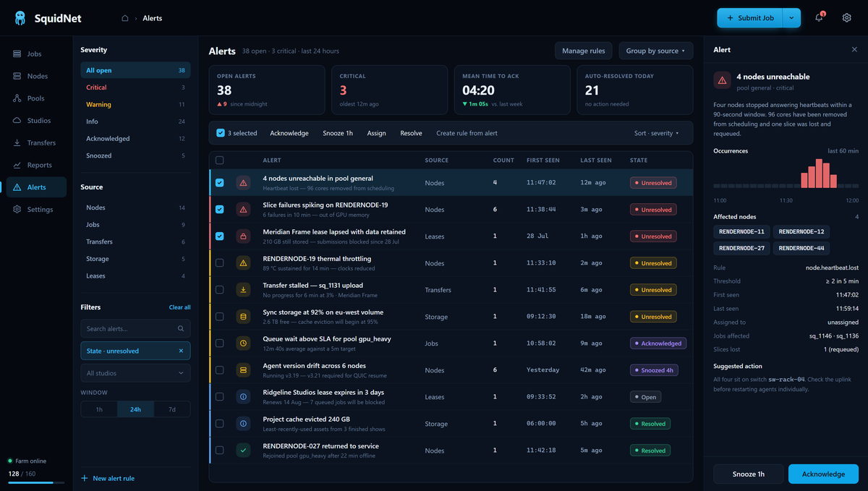Click the Studios cloud icon in sidebar
Image resolution: width=868 pixels, height=491 pixels.
[17, 121]
